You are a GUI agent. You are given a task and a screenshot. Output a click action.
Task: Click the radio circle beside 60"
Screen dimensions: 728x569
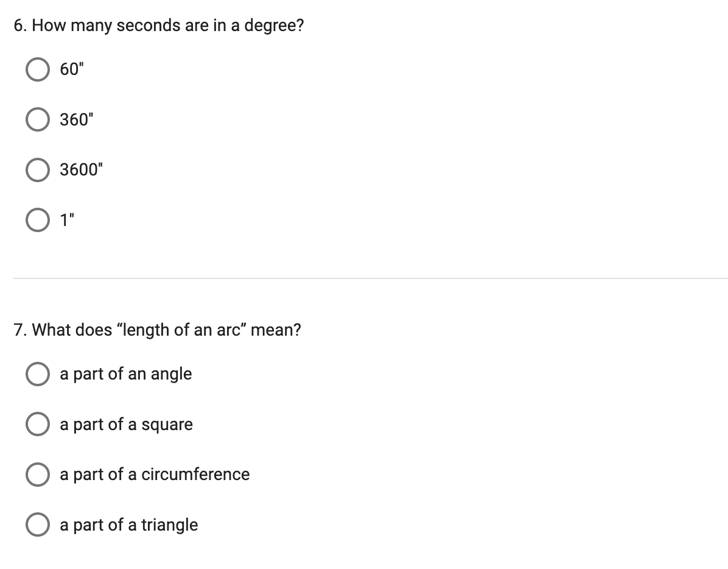[38, 69]
